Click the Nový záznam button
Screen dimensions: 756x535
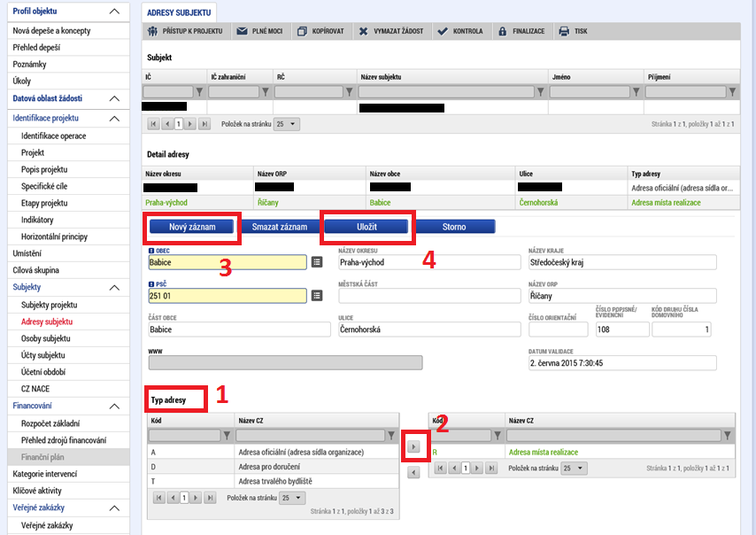(x=192, y=227)
